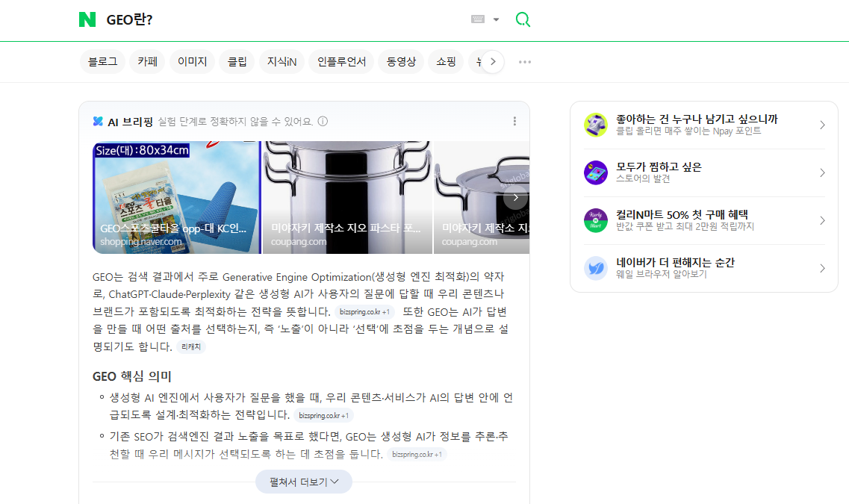Open the three-dot menu beside the tabs
The image size is (849, 504).
tap(525, 62)
